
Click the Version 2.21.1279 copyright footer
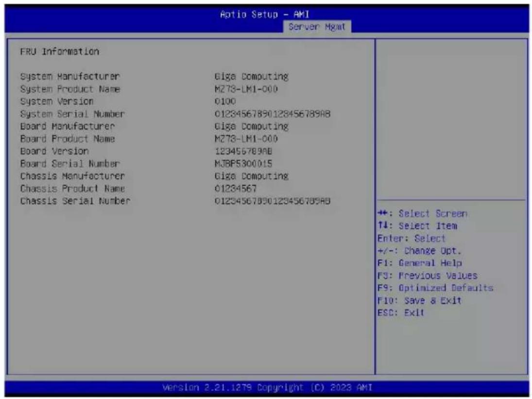[x=267, y=387]
